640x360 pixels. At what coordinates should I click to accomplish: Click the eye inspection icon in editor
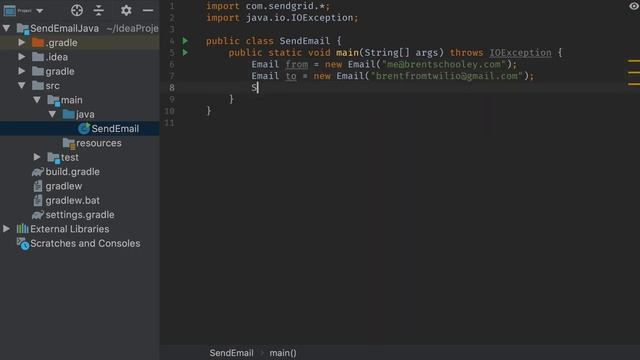pos(634,6)
